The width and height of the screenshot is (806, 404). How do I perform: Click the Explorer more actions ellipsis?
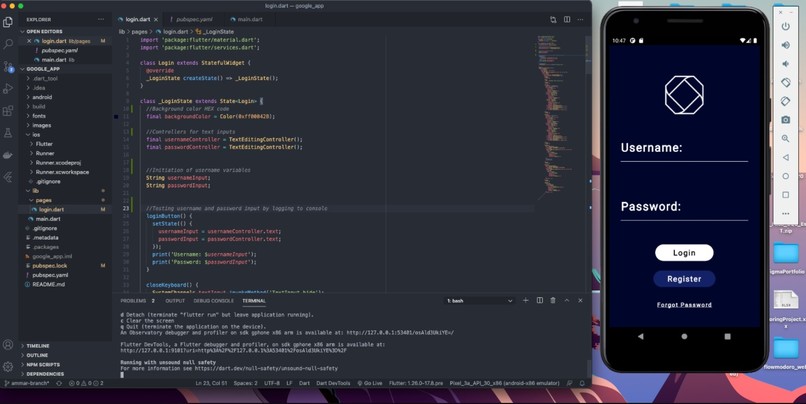point(101,20)
